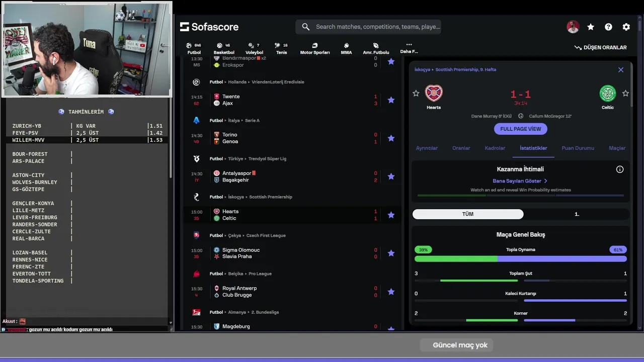Open the user profile avatar
Viewport: 644px width, 362px height.
pyautogui.click(x=573, y=27)
